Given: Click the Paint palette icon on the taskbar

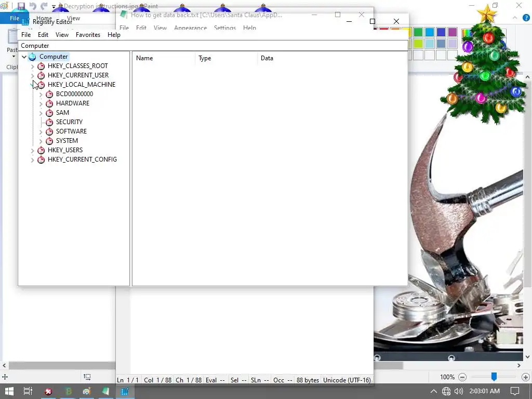Looking at the screenshot, I should [87, 391].
